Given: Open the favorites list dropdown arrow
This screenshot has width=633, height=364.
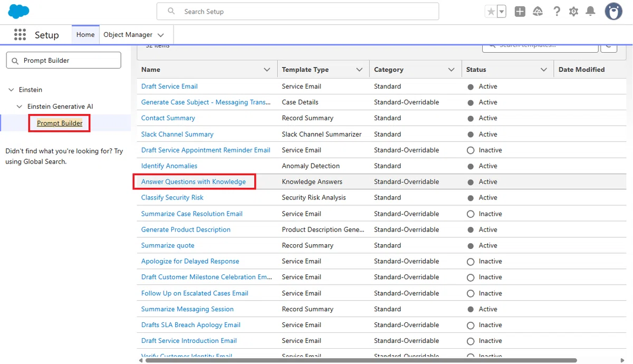Looking at the screenshot, I should point(502,12).
